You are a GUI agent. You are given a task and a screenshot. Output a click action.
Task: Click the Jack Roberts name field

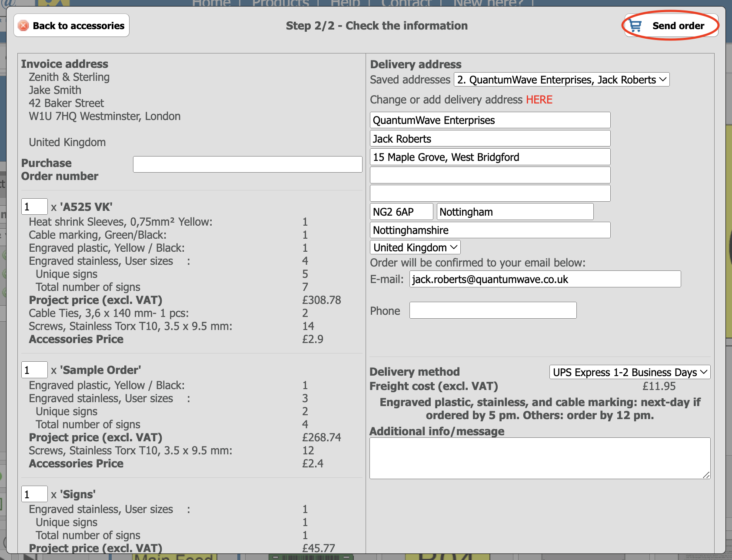point(490,139)
